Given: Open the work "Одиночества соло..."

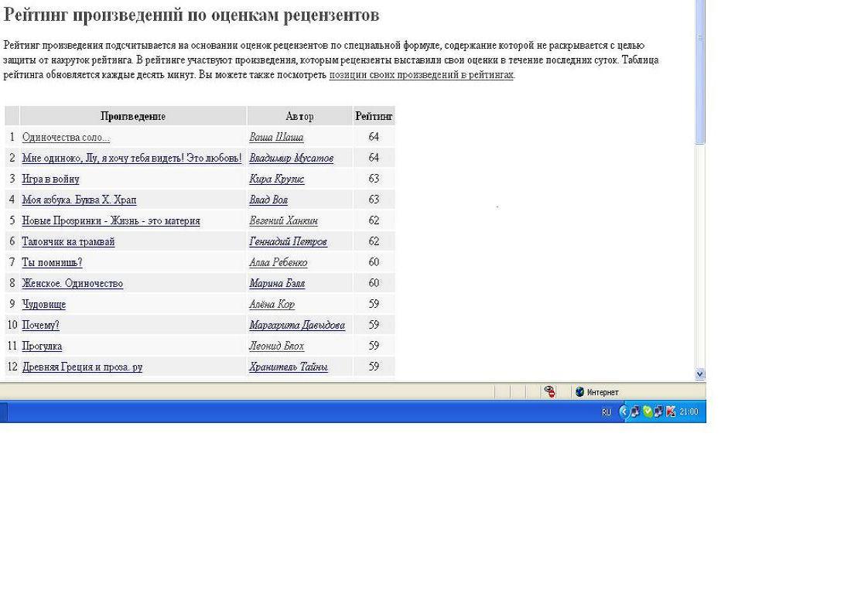Looking at the screenshot, I should coord(66,137).
